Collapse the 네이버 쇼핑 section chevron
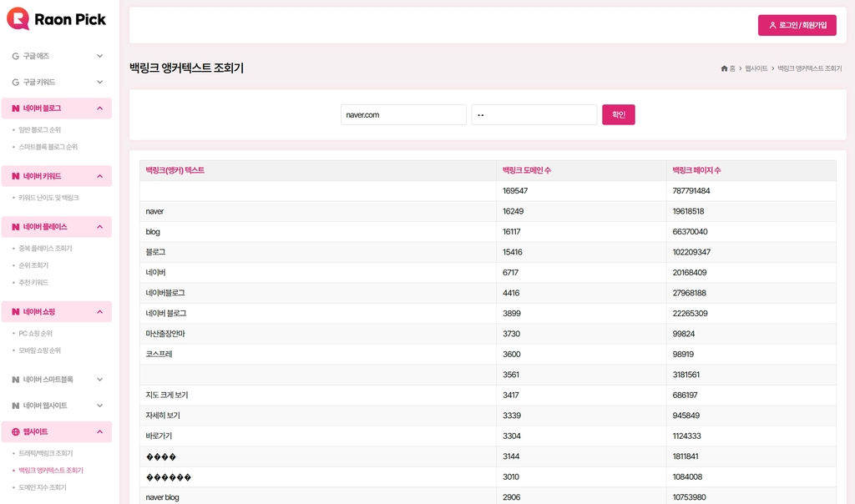This screenshot has height=504, width=855. click(100, 312)
